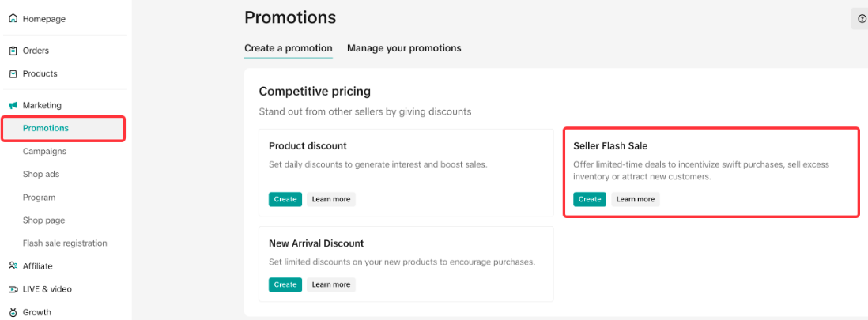Switch to Manage your promotions tab
Image resolution: width=868 pixels, height=320 pixels.
pos(404,48)
